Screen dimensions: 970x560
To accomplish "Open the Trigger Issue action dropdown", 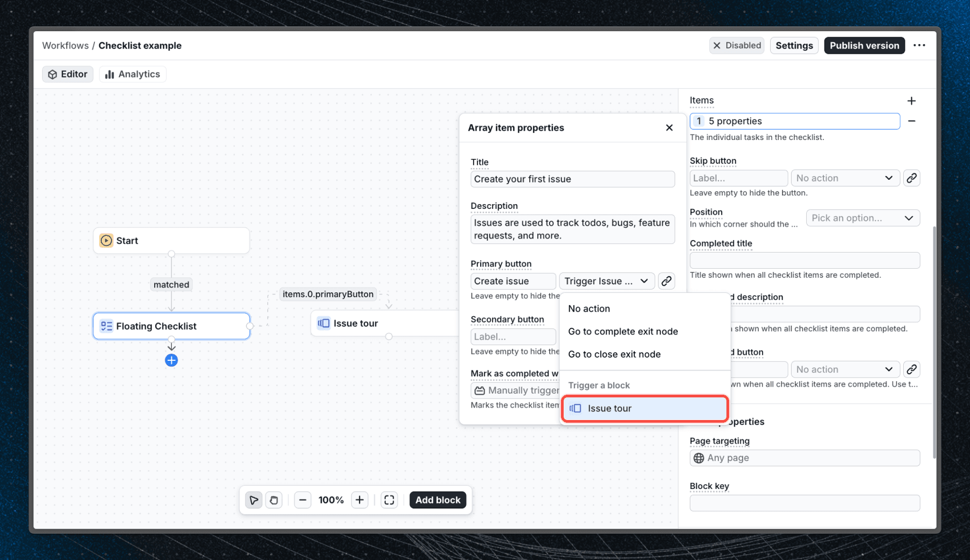I will click(x=606, y=281).
